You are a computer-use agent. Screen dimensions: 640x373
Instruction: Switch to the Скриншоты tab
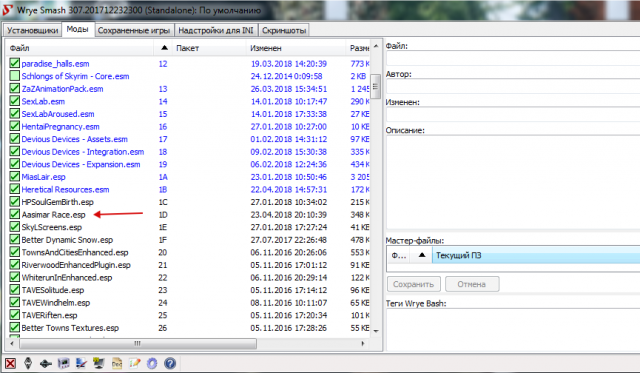point(284,30)
